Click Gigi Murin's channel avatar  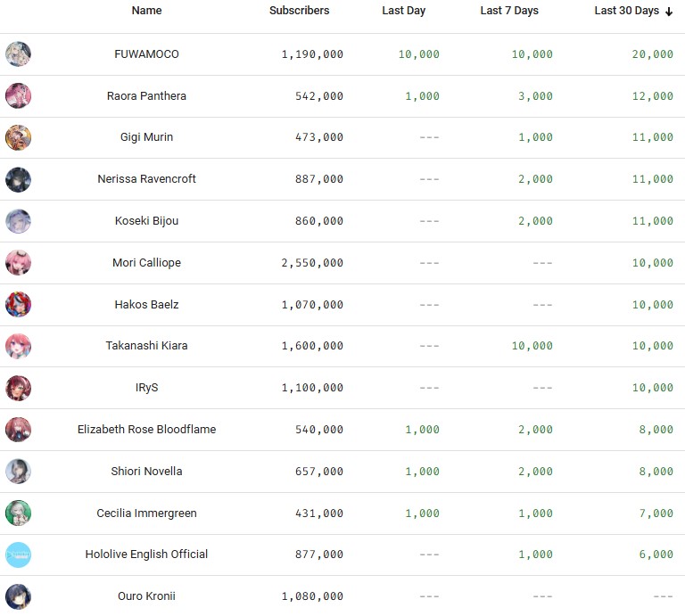[x=18, y=137]
